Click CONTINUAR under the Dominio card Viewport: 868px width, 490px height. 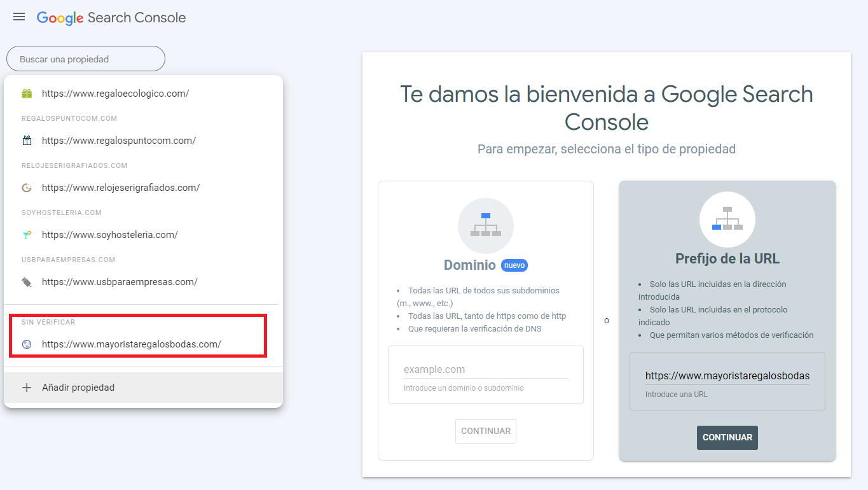click(x=486, y=431)
